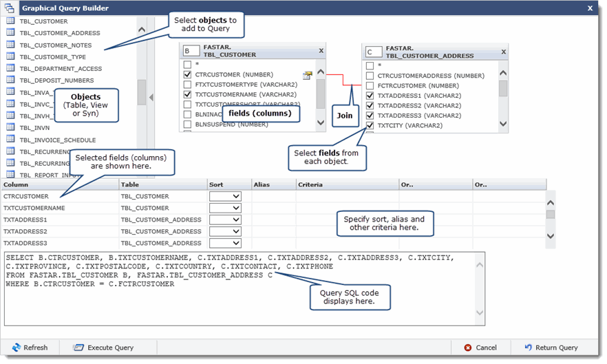Click the TBL_CUSTOMER_TYPE table icon
Image resolution: width=607 pixels, height=364 pixels.
point(11,56)
